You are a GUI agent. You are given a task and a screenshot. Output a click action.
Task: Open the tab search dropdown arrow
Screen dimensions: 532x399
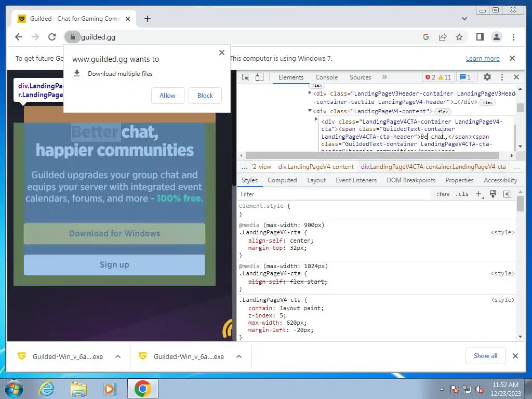tap(464, 19)
